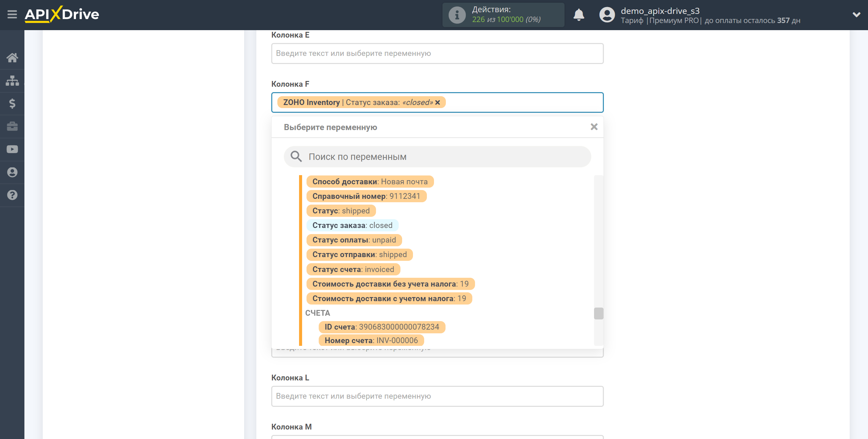The width and height of the screenshot is (868, 439).
Task: Select variable ID счета
Action: click(382, 327)
